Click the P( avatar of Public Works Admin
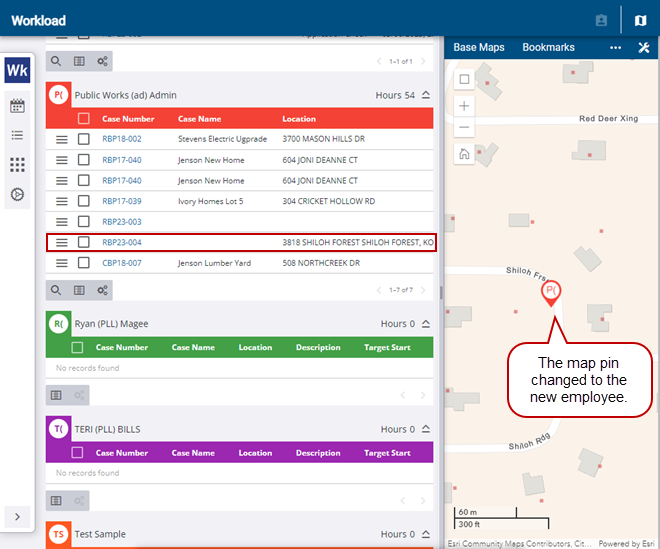Screen dimensions: 660x549 click(x=59, y=95)
